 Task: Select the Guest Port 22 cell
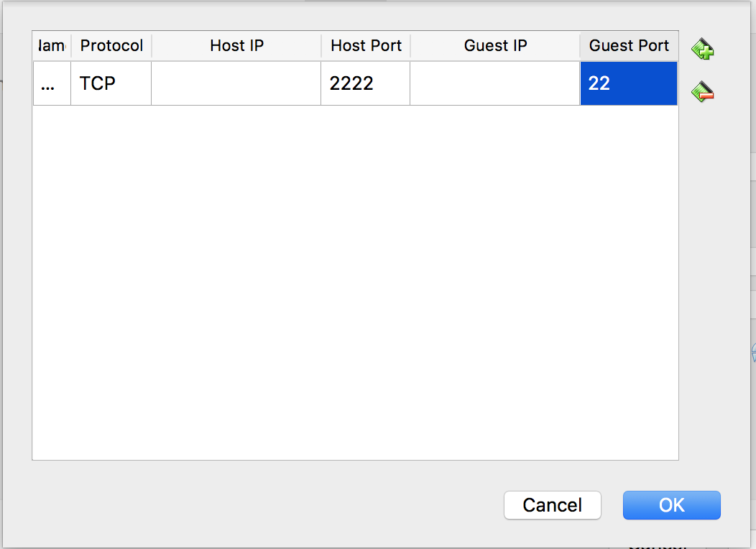[629, 83]
